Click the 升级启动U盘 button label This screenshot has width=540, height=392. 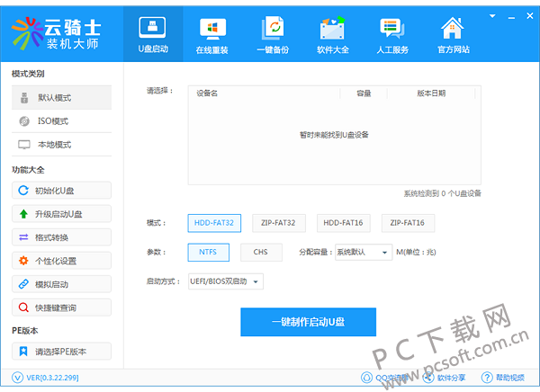(58, 214)
